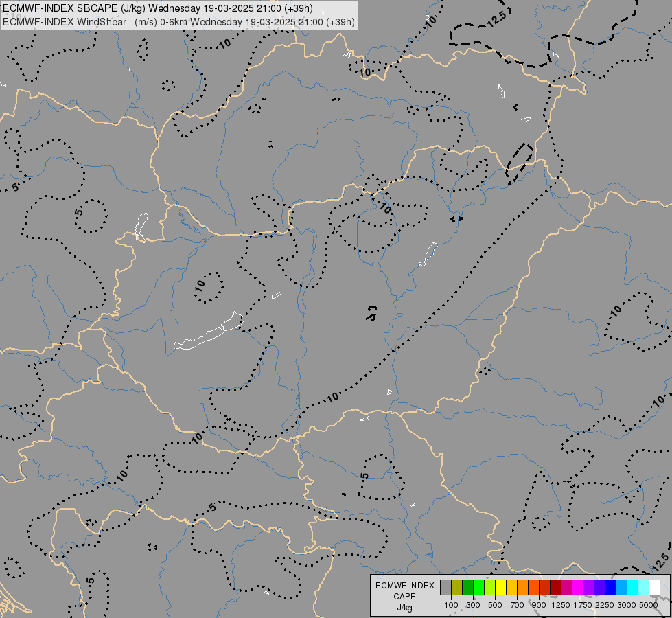Click the cyan legend swatch
Image resolution: width=672 pixels, height=618 pixels.
[x=633, y=587]
